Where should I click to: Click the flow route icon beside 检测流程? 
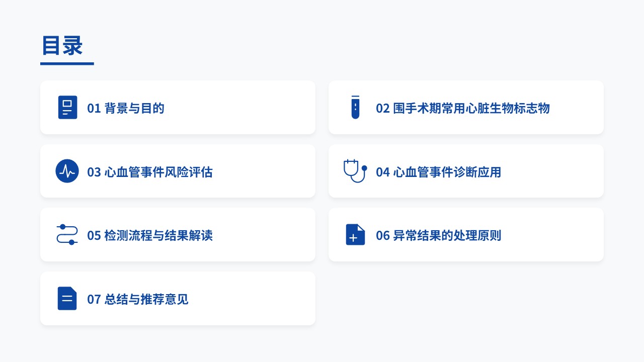pyautogui.click(x=67, y=235)
